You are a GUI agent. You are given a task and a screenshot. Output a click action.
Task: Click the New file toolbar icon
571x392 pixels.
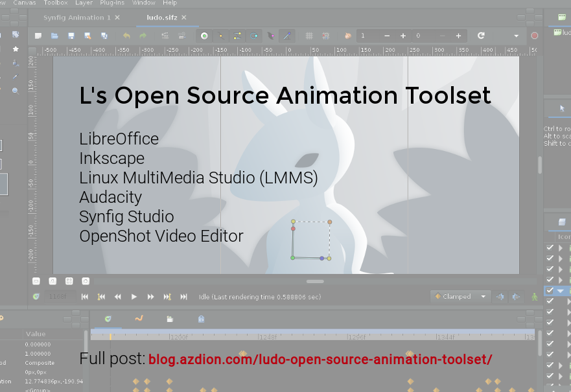click(x=38, y=36)
